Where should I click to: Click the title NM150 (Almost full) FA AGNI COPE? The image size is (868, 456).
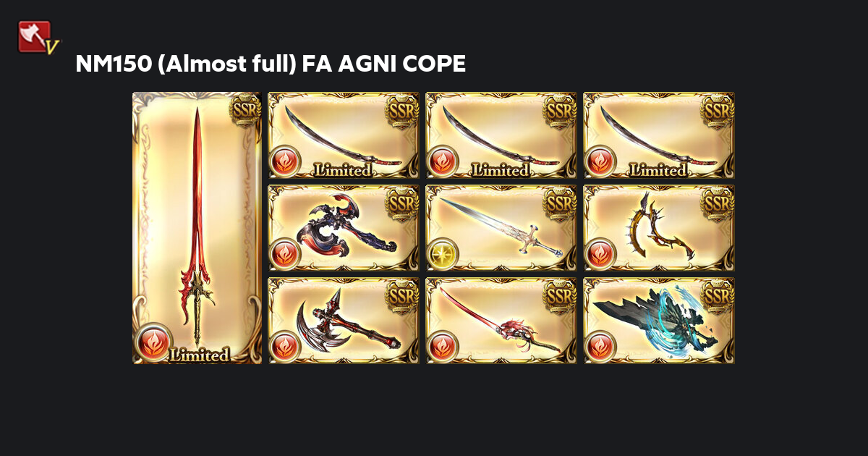[271, 64]
